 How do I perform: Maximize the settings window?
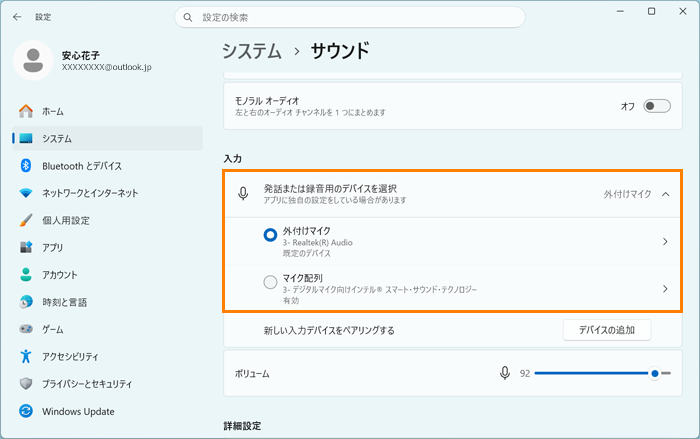651,11
